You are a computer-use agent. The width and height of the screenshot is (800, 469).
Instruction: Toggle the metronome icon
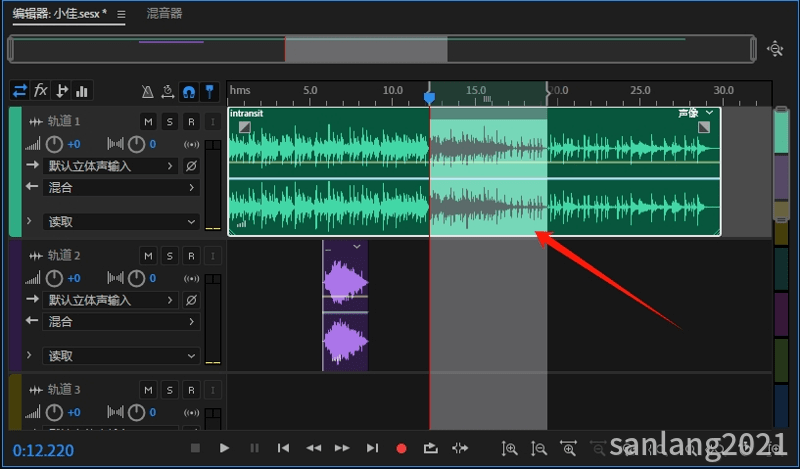point(147,92)
